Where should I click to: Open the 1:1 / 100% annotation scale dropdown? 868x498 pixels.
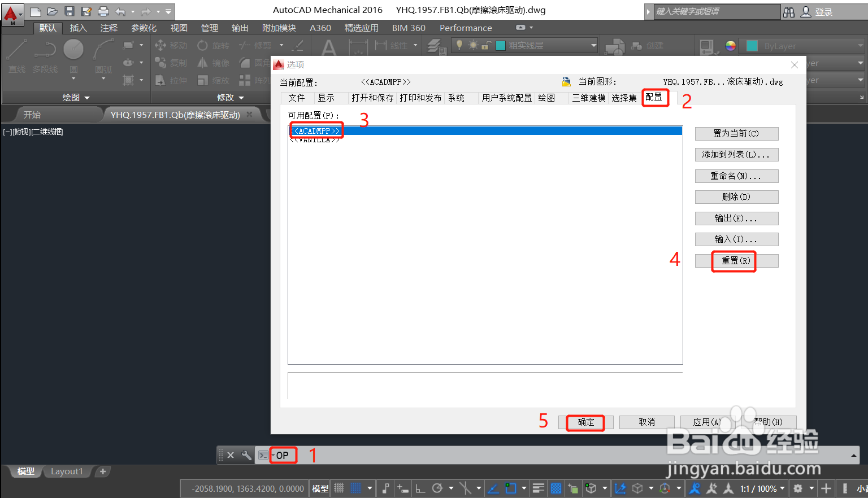[762, 488]
